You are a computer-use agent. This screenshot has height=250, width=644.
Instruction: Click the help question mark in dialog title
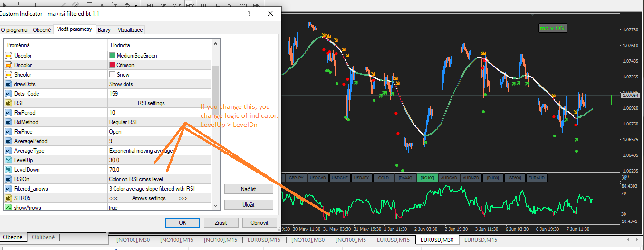(x=249, y=13)
